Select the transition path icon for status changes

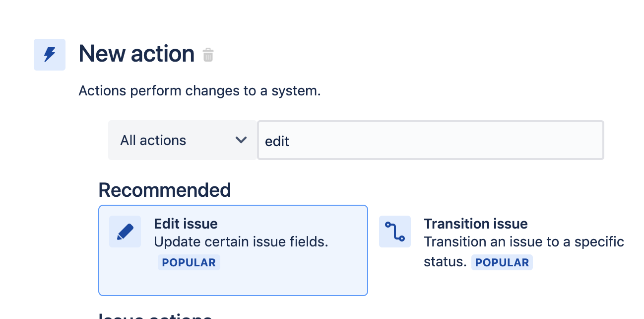point(395,232)
